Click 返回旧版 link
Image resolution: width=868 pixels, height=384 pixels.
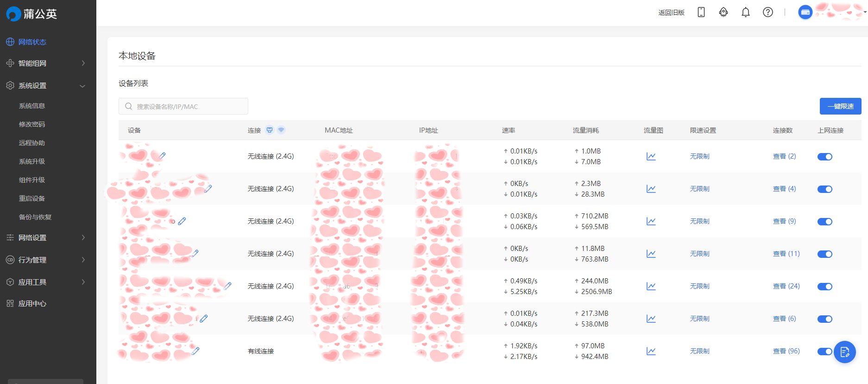672,13
